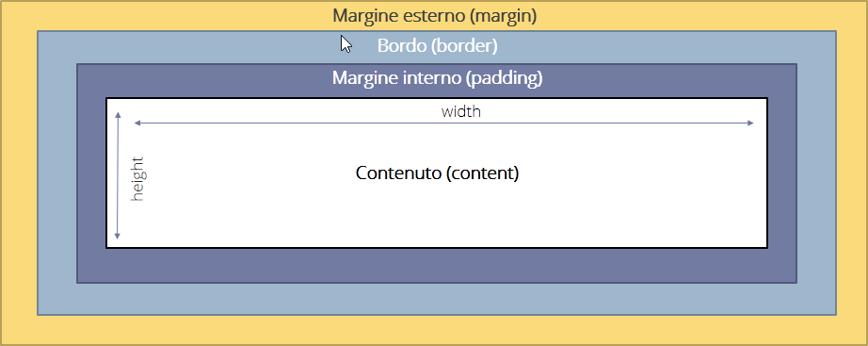Click the vertical height arrow line

pyautogui.click(x=118, y=175)
